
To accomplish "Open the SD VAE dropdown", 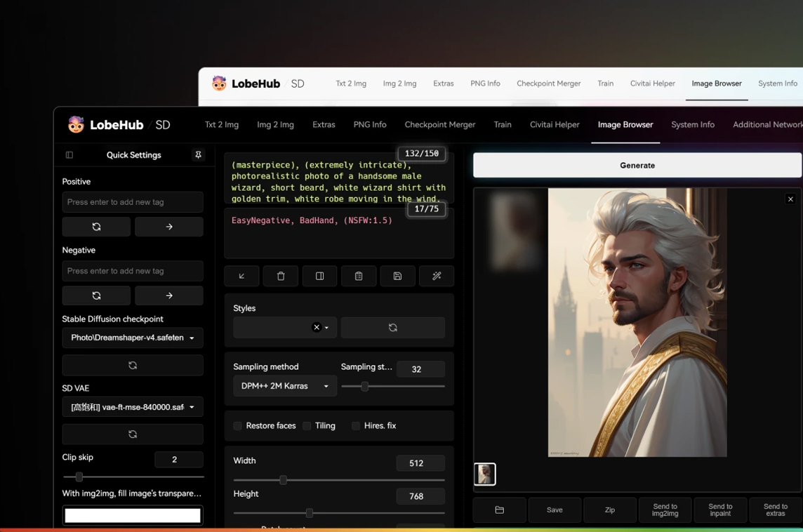I will pos(133,407).
